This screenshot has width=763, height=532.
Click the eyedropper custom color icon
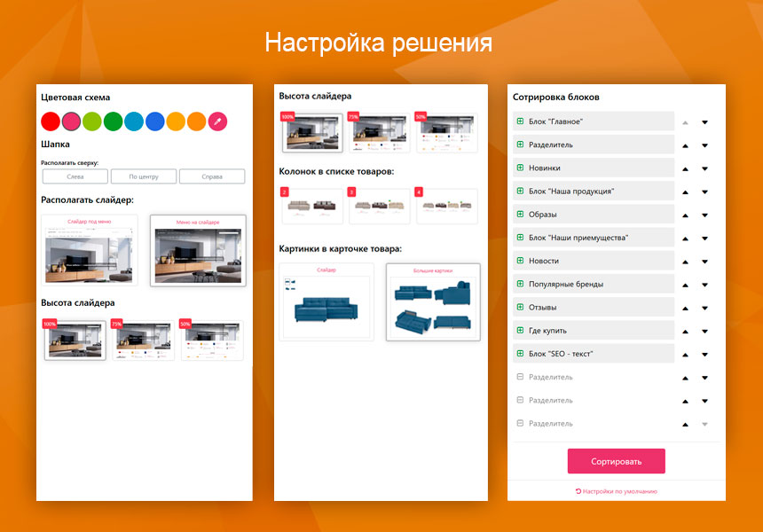pos(217,121)
